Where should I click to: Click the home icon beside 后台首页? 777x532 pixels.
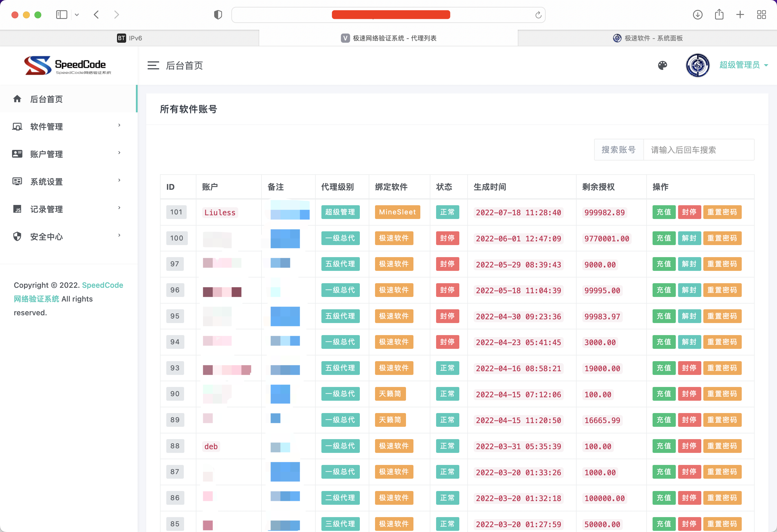point(17,99)
